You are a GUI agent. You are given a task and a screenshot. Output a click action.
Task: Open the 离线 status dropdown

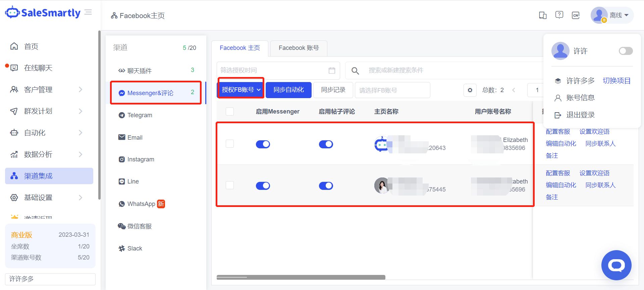click(x=619, y=15)
